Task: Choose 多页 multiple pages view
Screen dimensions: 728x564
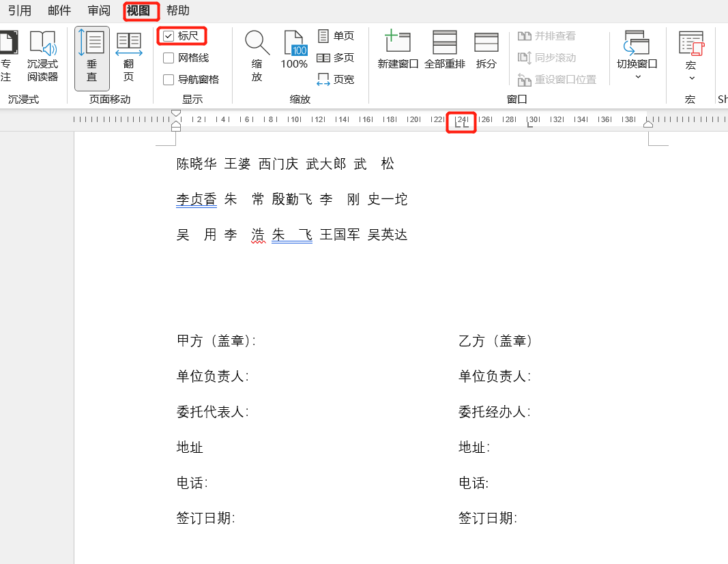Action: tap(335, 57)
